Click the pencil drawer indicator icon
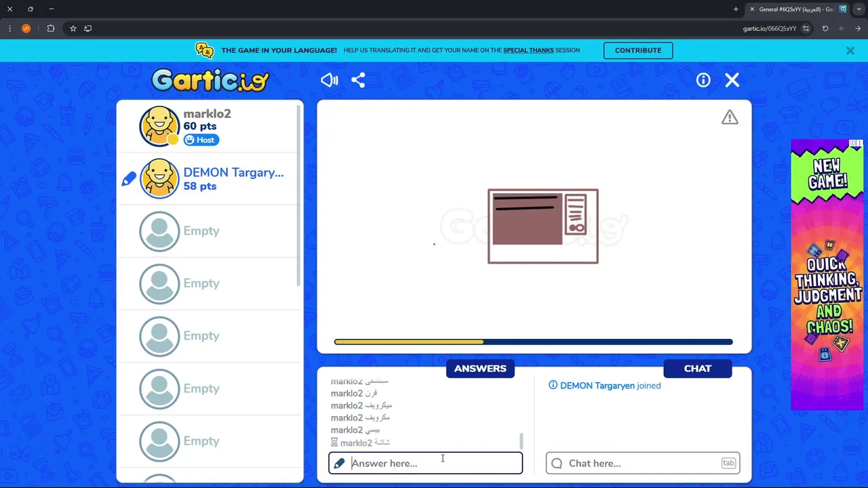This screenshot has height=488, width=868. [129, 179]
